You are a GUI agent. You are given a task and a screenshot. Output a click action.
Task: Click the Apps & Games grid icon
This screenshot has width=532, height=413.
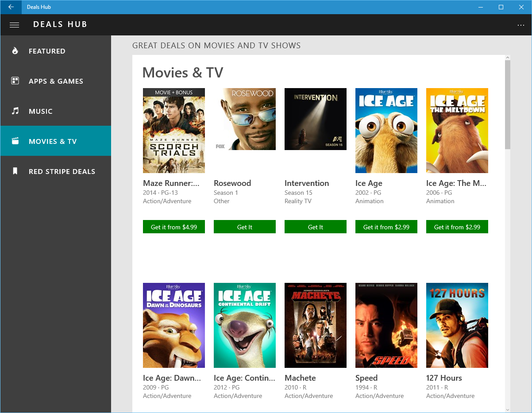pyautogui.click(x=15, y=81)
